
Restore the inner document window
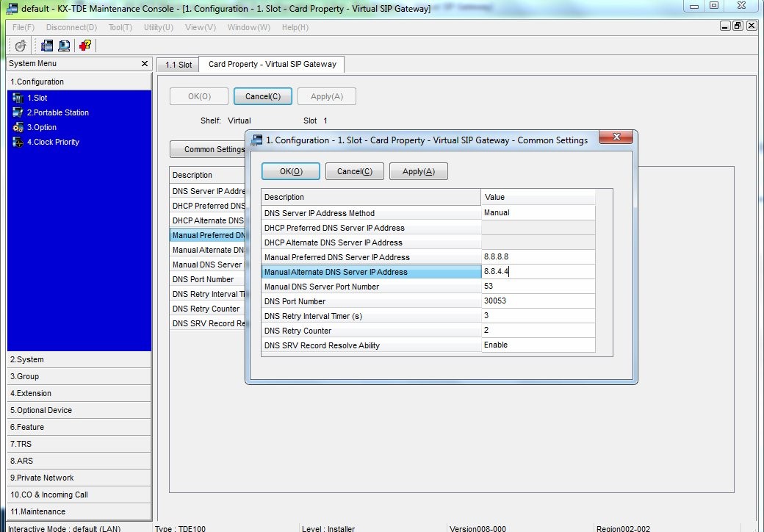coord(738,26)
